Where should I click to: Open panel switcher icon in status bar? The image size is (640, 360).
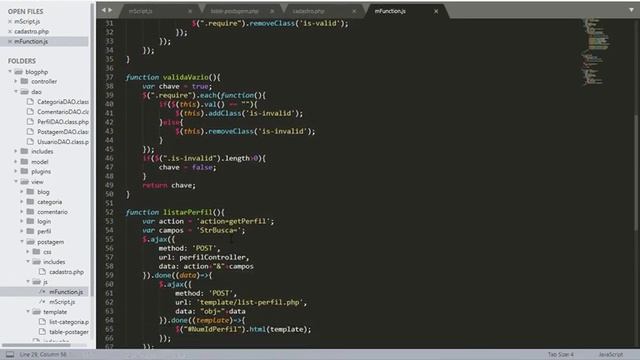[x=10, y=355]
